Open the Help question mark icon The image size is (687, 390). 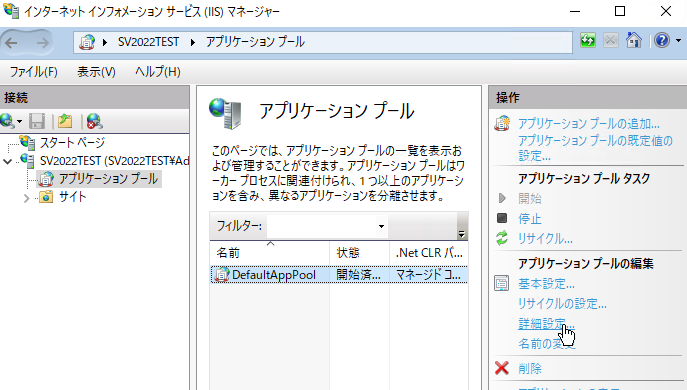[x=662, y=40]
